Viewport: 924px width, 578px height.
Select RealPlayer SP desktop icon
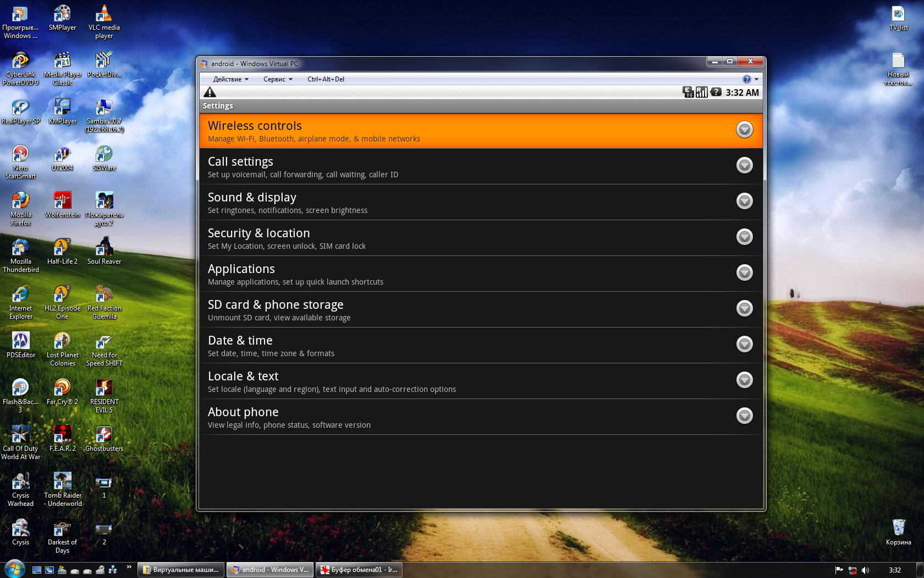point(20,112)
